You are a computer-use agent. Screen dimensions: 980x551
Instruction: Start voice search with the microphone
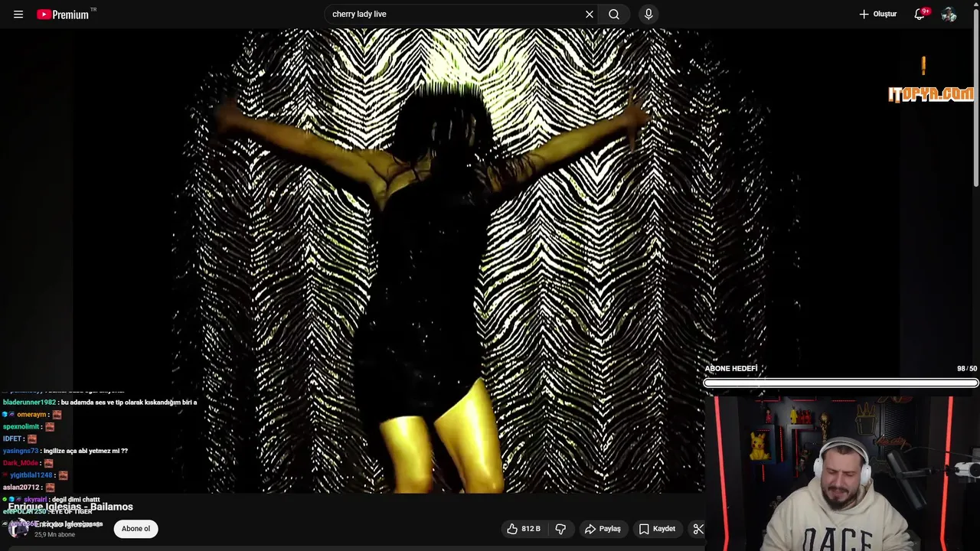click(648, 15)
